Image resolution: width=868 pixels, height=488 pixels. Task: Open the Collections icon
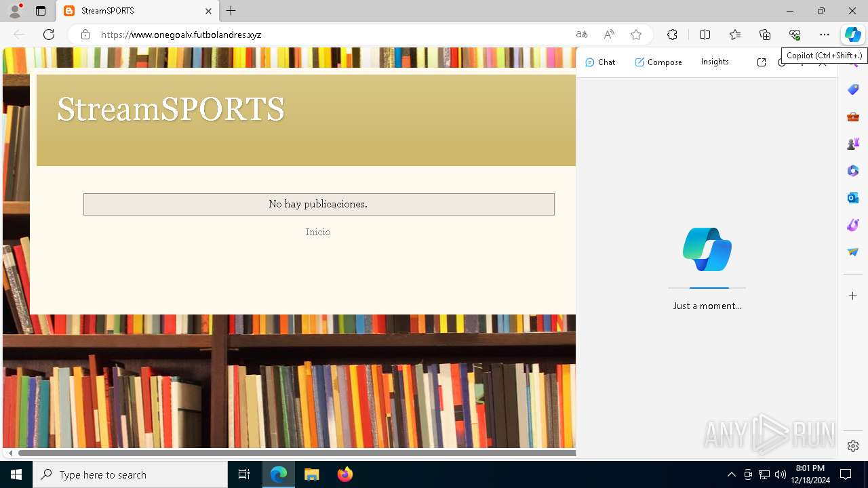coord(765,35)
